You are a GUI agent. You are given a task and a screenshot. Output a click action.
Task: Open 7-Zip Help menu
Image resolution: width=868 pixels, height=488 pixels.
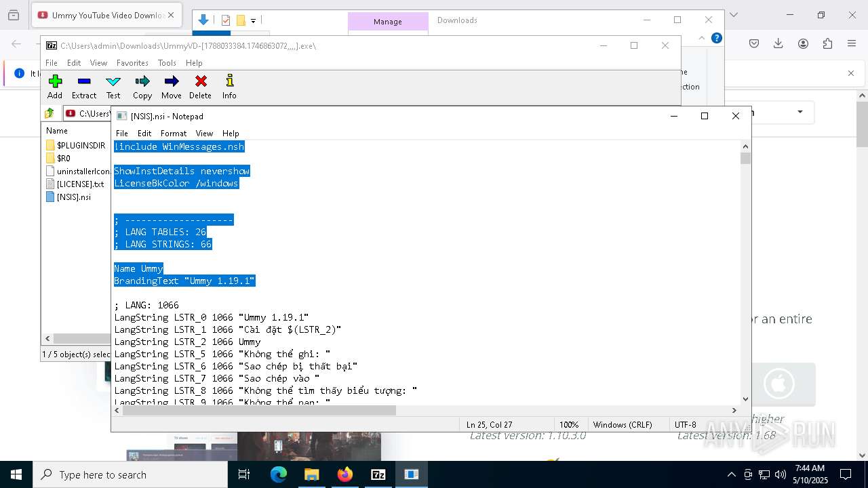click(194, 63)
